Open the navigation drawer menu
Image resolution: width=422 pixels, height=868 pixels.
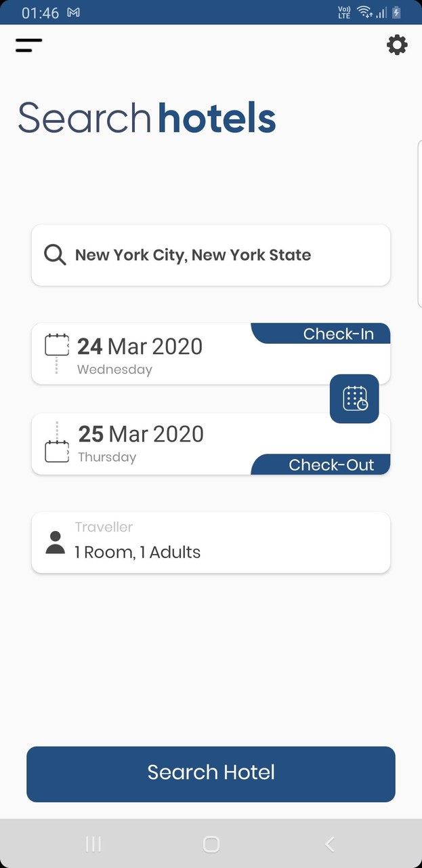(x=28, y=45)
